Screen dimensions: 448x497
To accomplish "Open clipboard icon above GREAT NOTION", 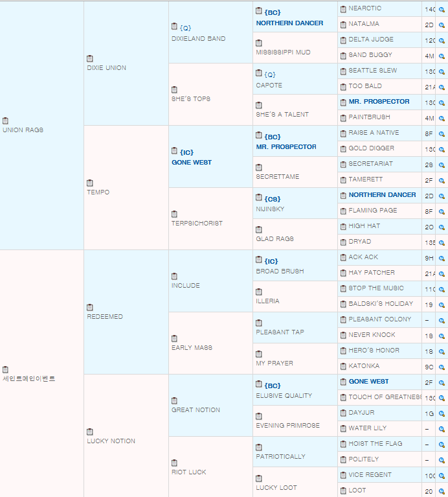I will coord(174,400).
